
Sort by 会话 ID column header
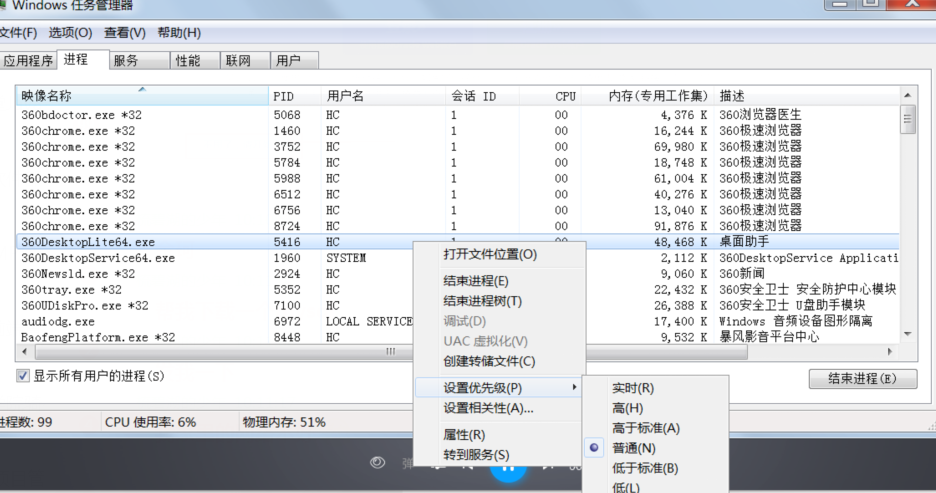pyautogui.click(x=482, y=95)
